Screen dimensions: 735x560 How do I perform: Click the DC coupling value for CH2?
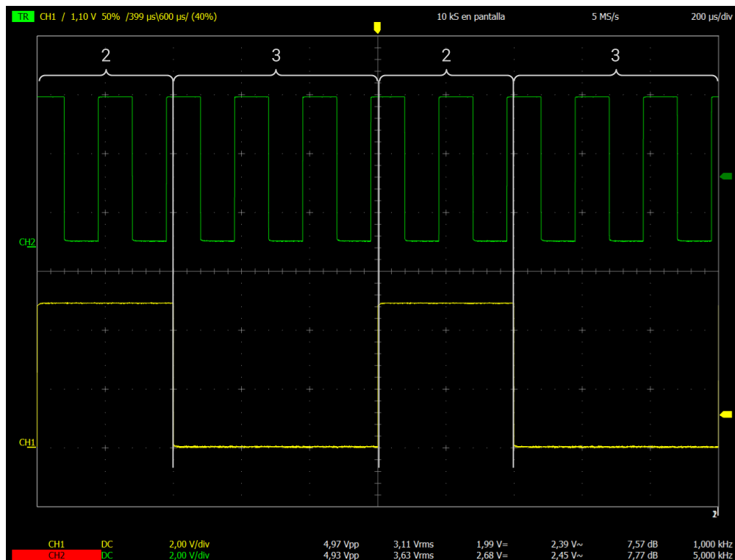click(x=107, y=556)
